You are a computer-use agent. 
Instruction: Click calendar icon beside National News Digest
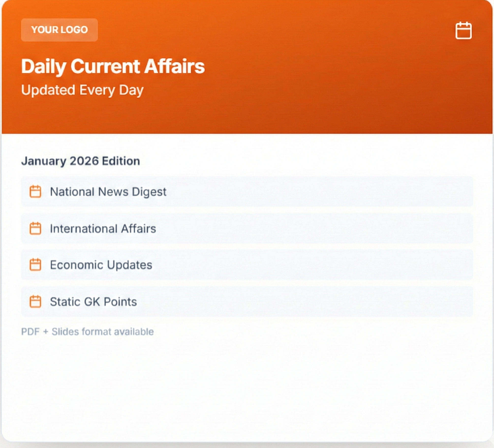35,192
